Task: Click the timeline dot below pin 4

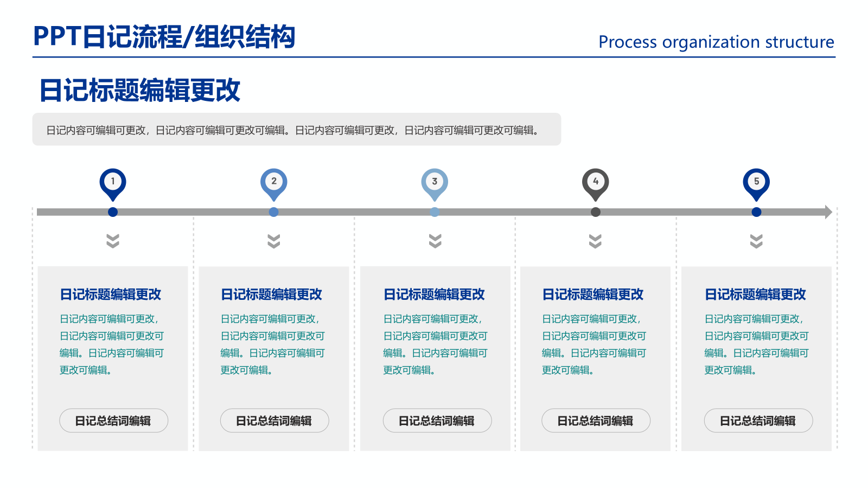Action: [x=595, y=212]
